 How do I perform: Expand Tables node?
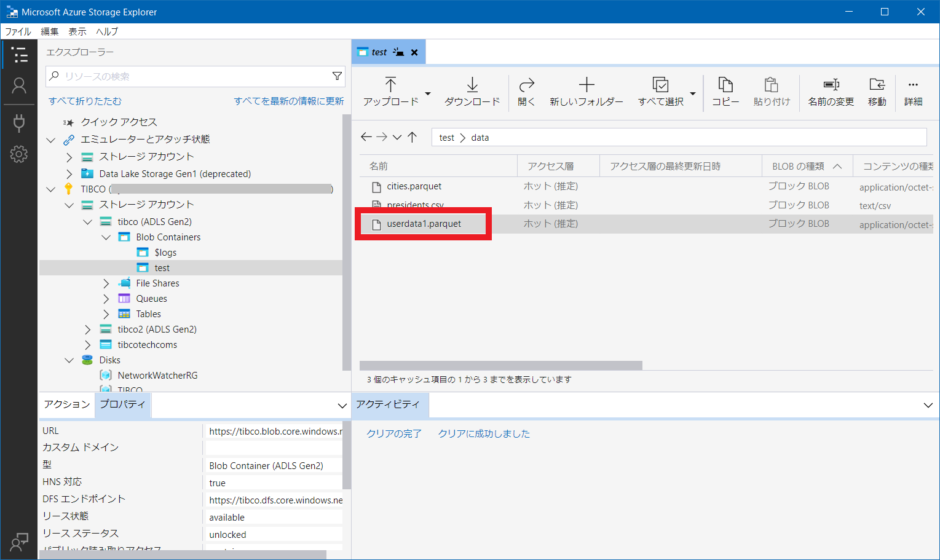106,314
